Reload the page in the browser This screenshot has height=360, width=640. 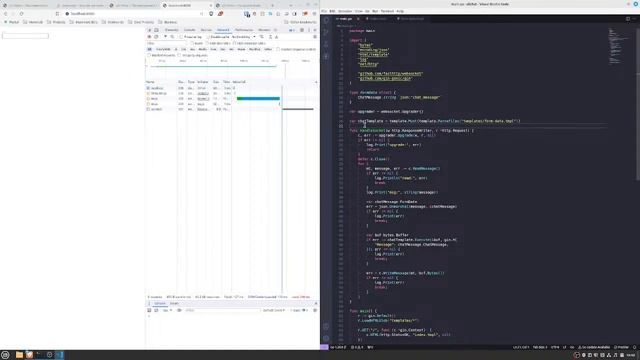tap(21, 13)
